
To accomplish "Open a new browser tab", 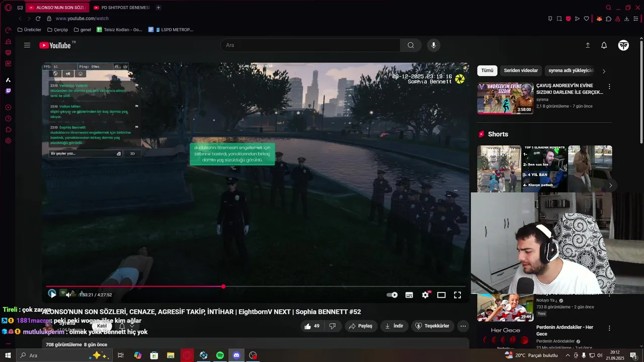I will 158,8.
